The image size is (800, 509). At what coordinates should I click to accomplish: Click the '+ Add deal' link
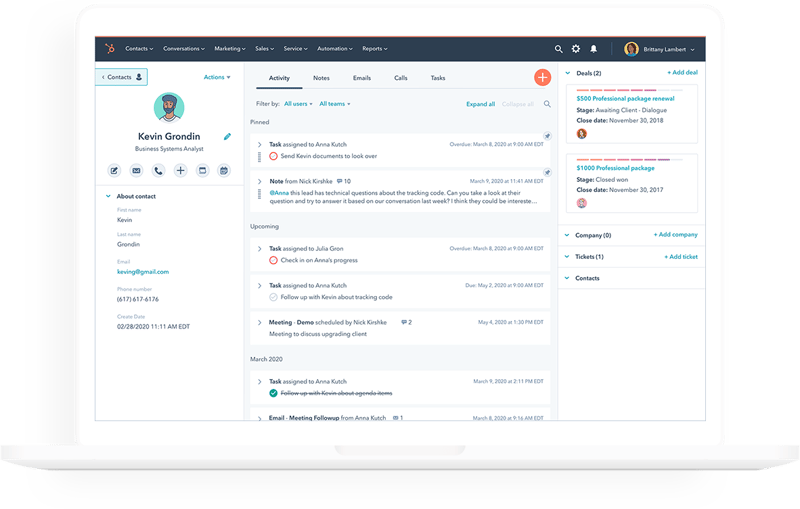(x=682, y=74)
